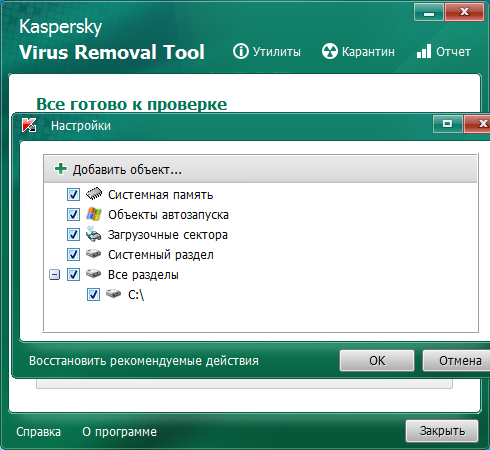Click the Kaspersky logo icon in the Настройки title bar
The image size is (490, 450).
tap(29, 125)
